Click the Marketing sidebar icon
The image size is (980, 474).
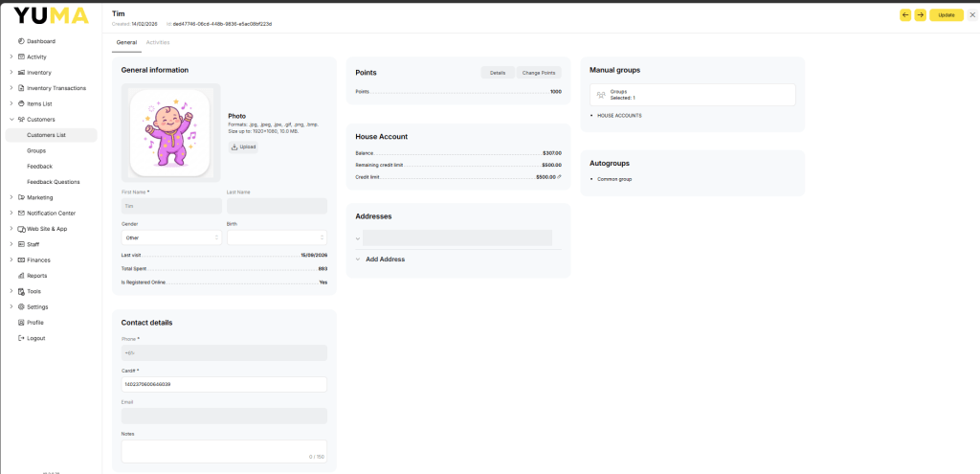point(21,197)
